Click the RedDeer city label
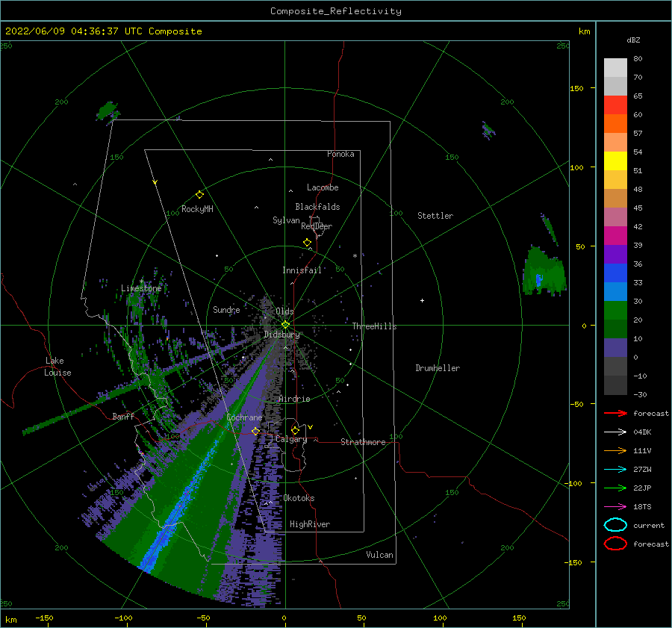The width and height of the screenshot is (672, 628). (317, 226)
